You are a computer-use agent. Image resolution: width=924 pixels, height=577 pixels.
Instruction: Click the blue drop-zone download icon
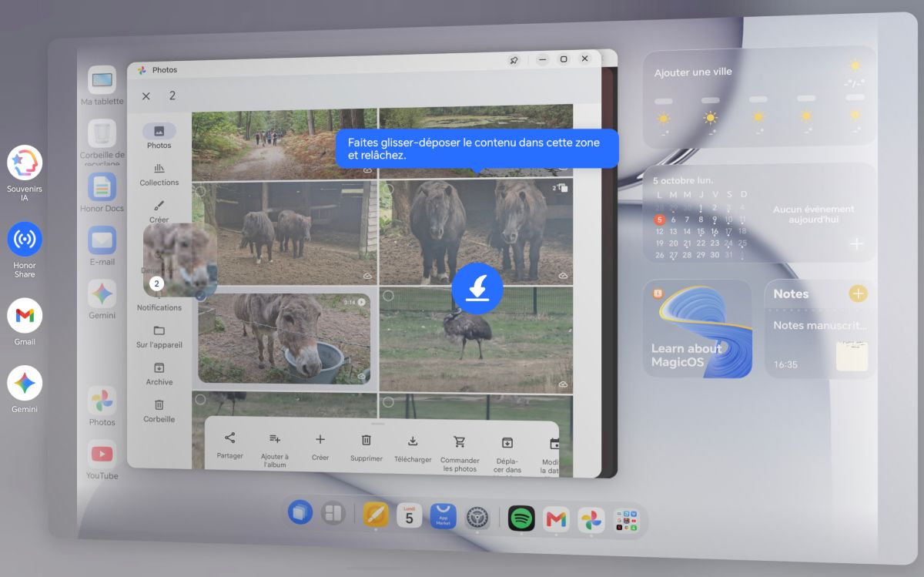pyautogui.click(x=477, y=289)
